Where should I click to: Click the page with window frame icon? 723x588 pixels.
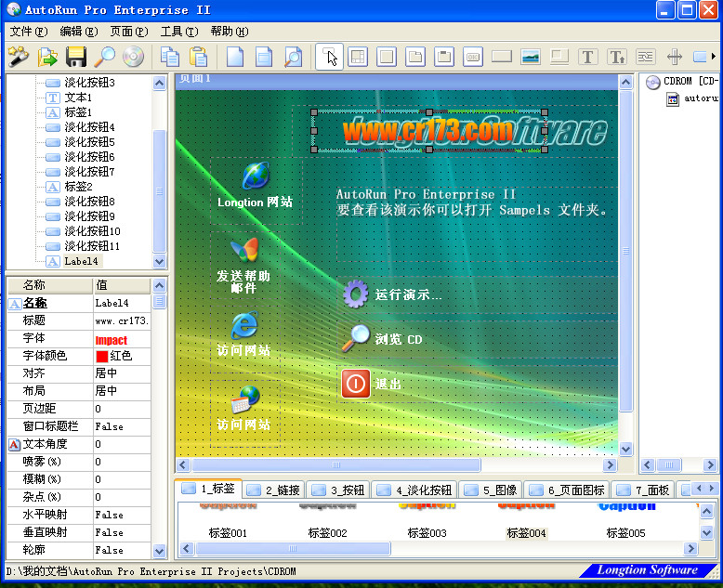(x=264, y=57)
